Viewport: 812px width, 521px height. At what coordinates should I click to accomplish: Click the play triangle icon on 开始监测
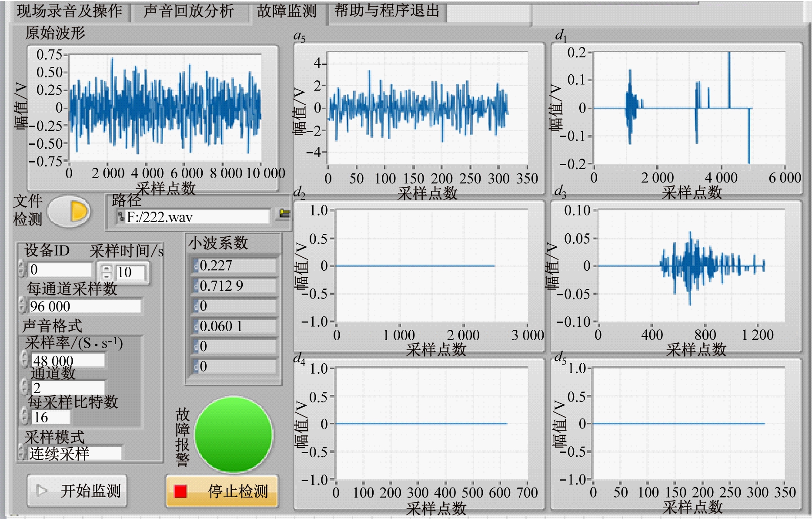(42, 491)
